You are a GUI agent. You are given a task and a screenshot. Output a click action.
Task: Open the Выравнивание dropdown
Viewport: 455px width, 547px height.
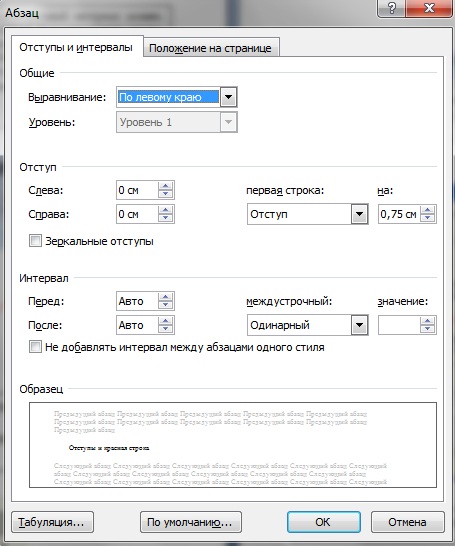pyautogui.click(x=229, y=97)
